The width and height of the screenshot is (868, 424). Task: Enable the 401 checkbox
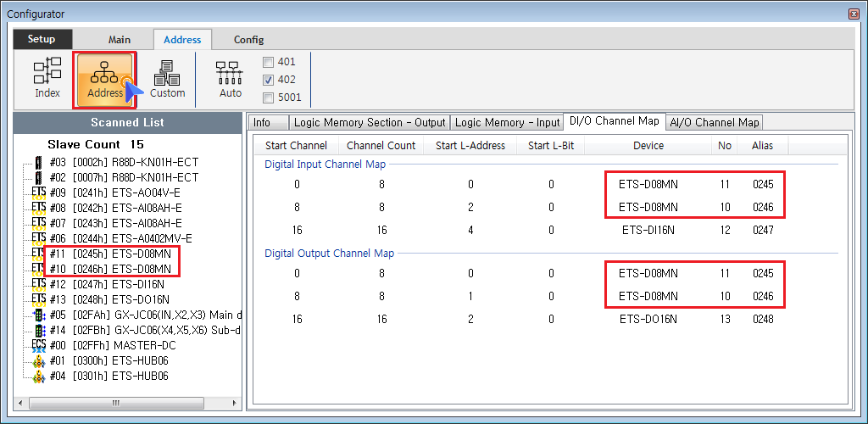point(268,62)
